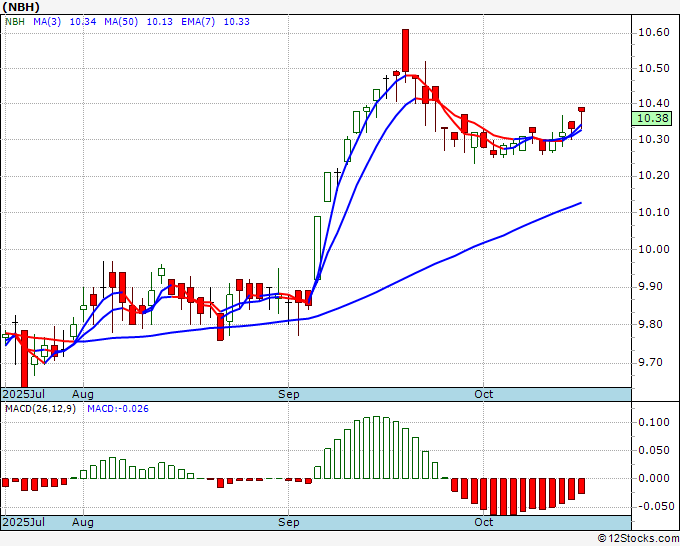This screenshot has width=680, height=546.
Task: Click the 10.50 price axis label
Action: point(654,68)
